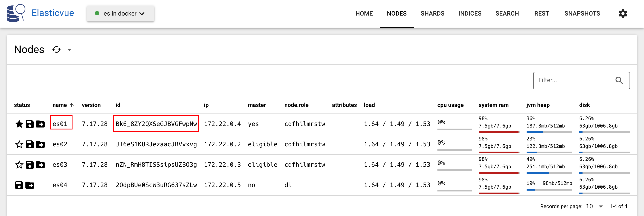Click the Elasticvue logo icon
The image size is (644, 216).
[x=16, y=13]
